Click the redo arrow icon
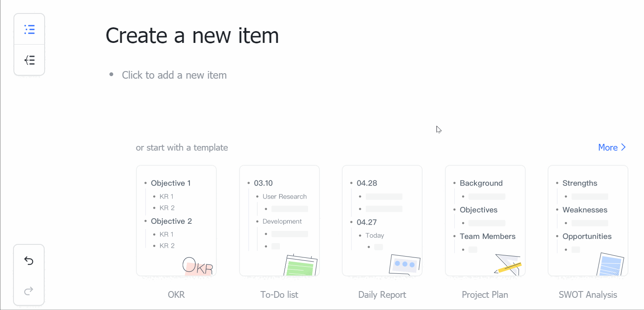This screenshot has width=644, height=310. point(29,291)
